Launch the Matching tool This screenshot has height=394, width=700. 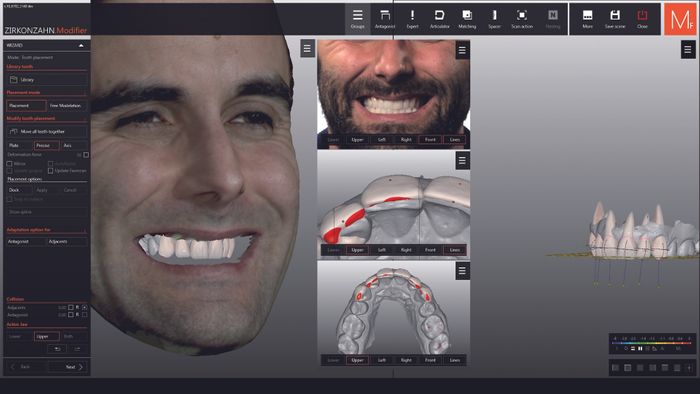(467, 19)
